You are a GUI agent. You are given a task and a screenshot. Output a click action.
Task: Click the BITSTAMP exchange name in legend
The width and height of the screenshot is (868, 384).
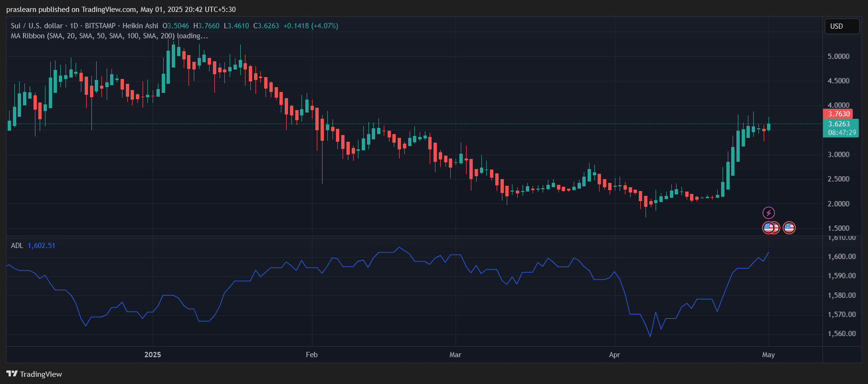pyautogui.click(x=100, y=26)
